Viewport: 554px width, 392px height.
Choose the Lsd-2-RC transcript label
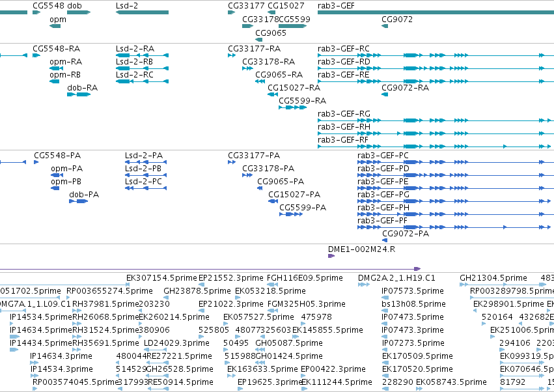[x=135, y=75]
